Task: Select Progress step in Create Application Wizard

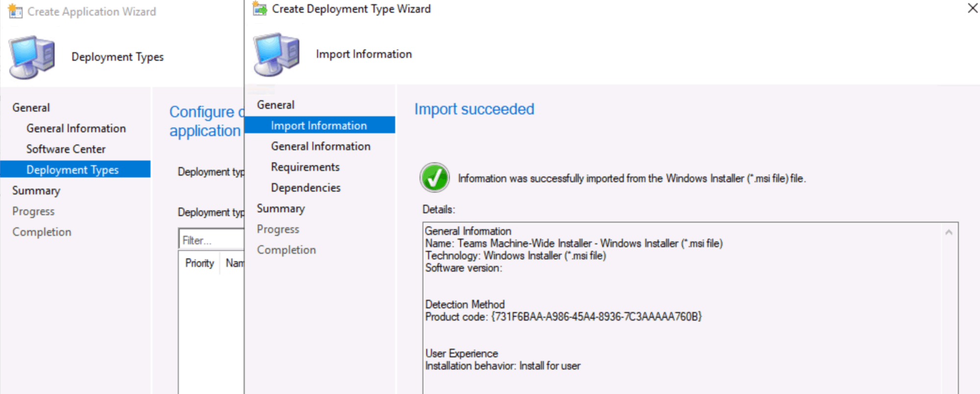Action: [x=33, y=211]
